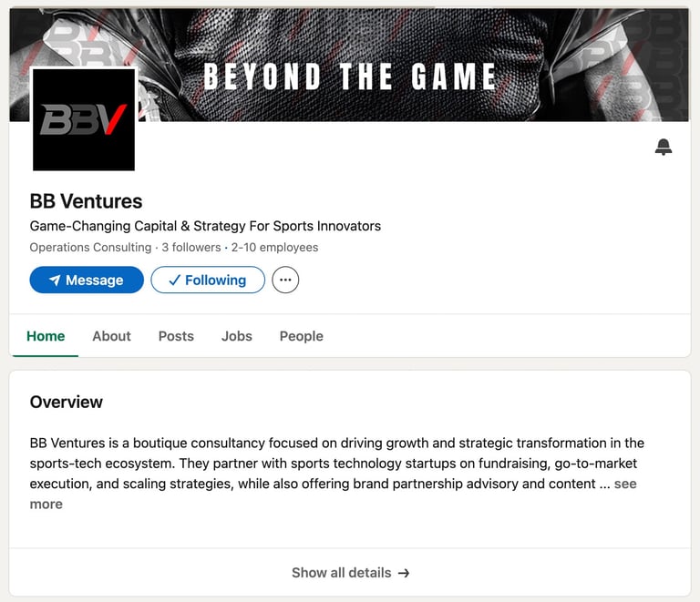Screen dimensions: 700x602
Task: Click the "Operations Consulting" industry label
Action: 90,248
